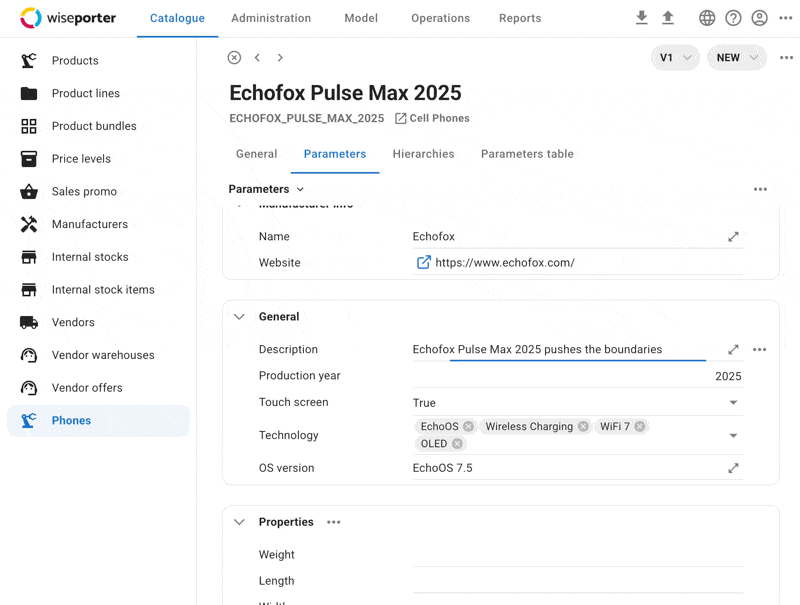The image size is (800, 605).
Task: Open Product lines in the sidebar
Action: [98, 93]
